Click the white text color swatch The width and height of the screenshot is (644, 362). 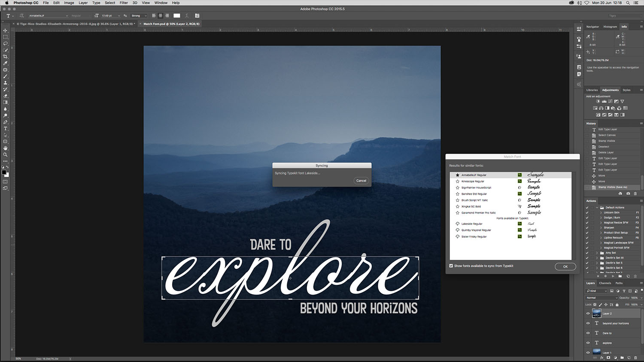[177, 15]
